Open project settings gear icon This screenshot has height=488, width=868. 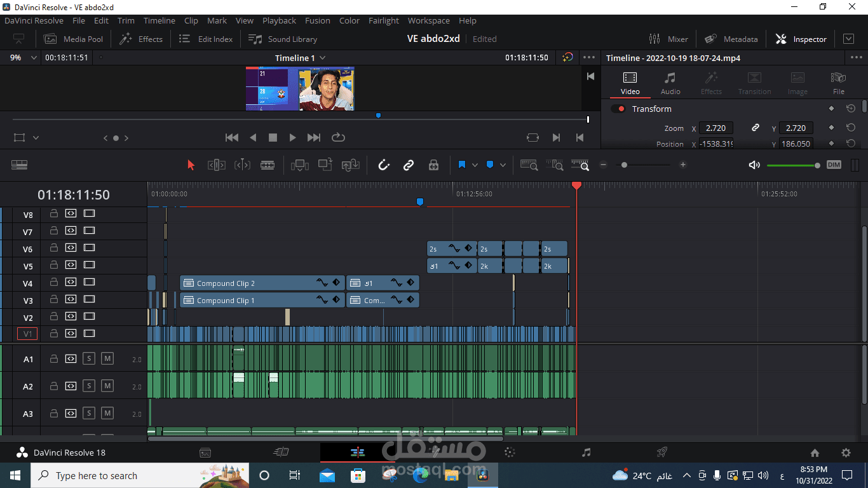pyautogui.click(x=846, y=453)
